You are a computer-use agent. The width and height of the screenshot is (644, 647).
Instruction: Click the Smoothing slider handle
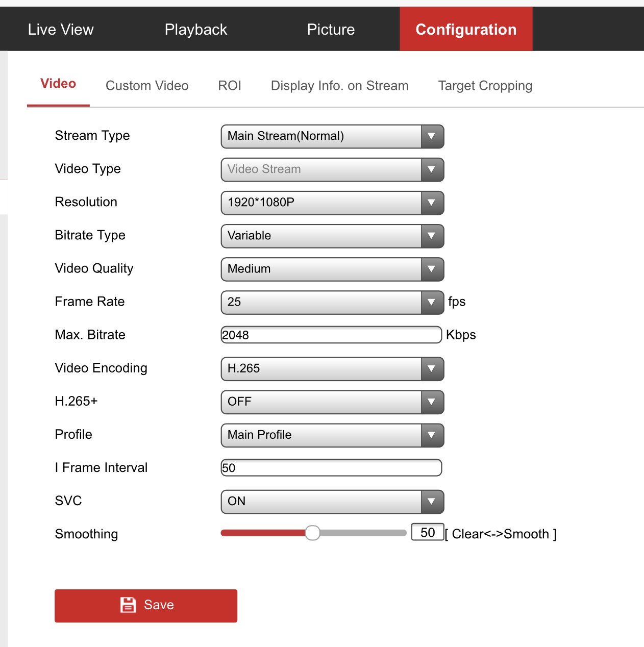312,533
